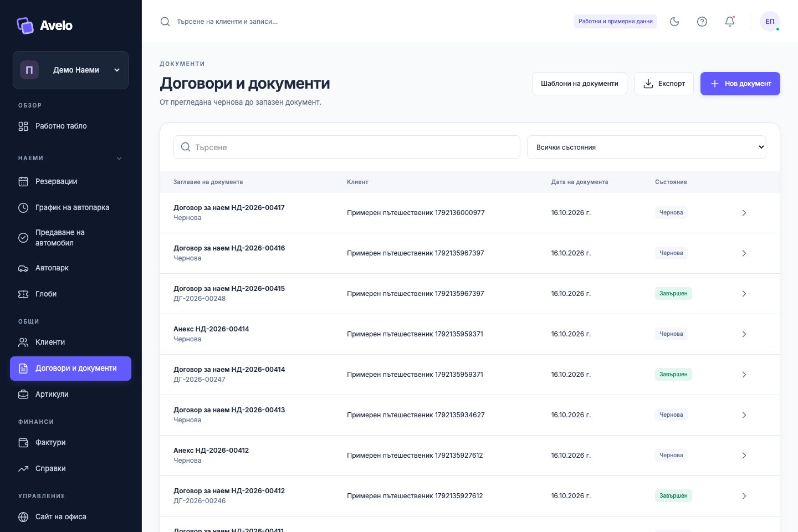Open row chevron for Договор НД-2026-00413
Viewport: 798px width, 532px height.
tap(744, 415)
